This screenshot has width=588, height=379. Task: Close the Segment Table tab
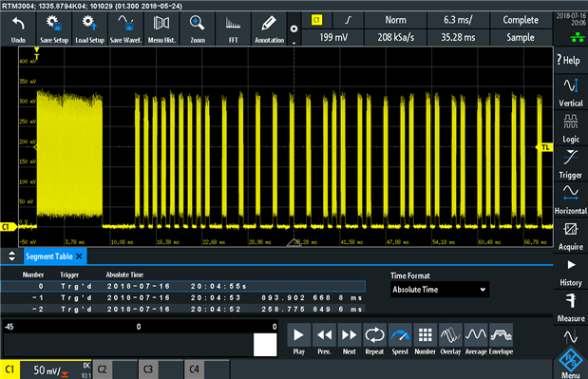(x=79, y=256)
